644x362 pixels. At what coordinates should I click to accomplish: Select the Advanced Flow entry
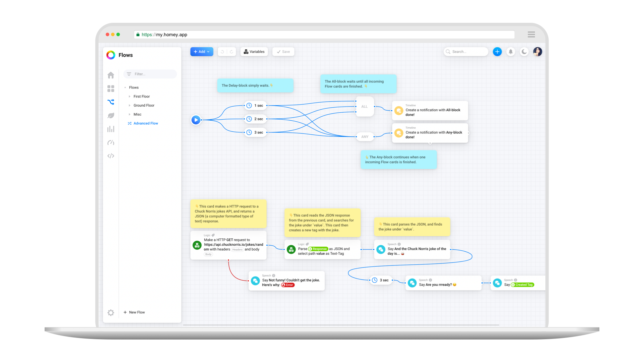[146, 123]
